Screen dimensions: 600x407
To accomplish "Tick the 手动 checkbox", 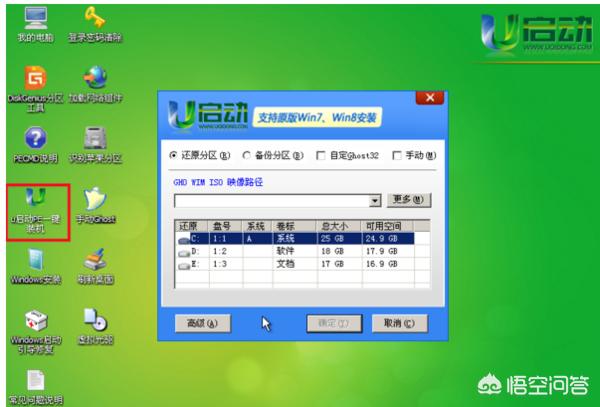I will [397, 156].
